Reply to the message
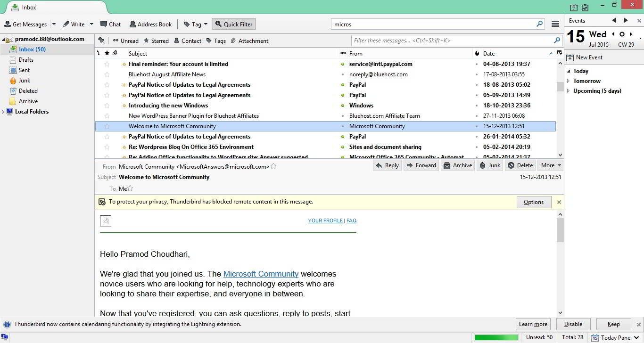This screenshot has height=343, width=644. click(387, 165)
